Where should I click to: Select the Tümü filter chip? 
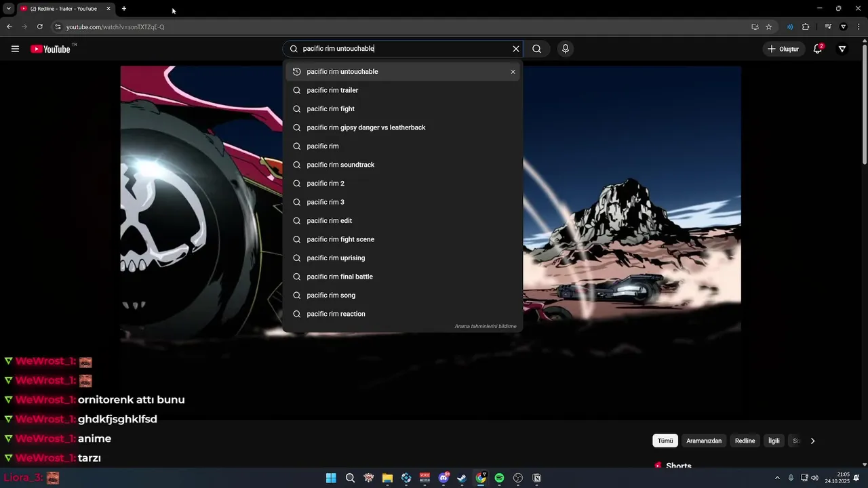click(665, 441)
